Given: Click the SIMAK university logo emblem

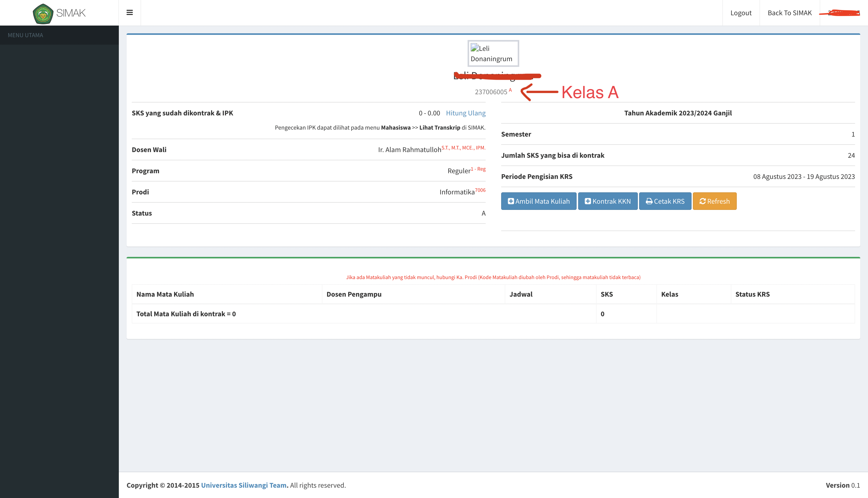Looking at the screenshot, I should pyautogui.click(x=43, y=14).
